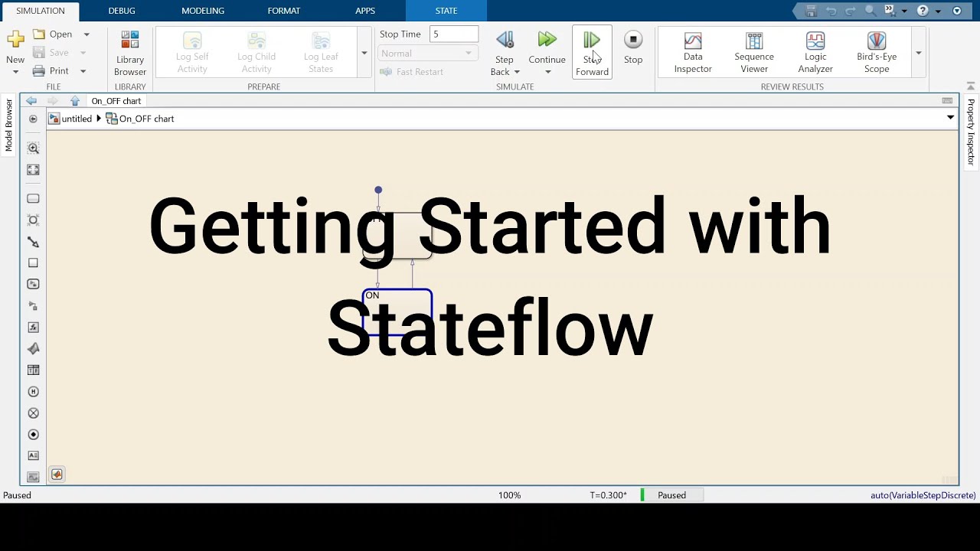Screen dimensions: 980x551
Task: Open the Sequence Viewer
Action: coord(754,53)
